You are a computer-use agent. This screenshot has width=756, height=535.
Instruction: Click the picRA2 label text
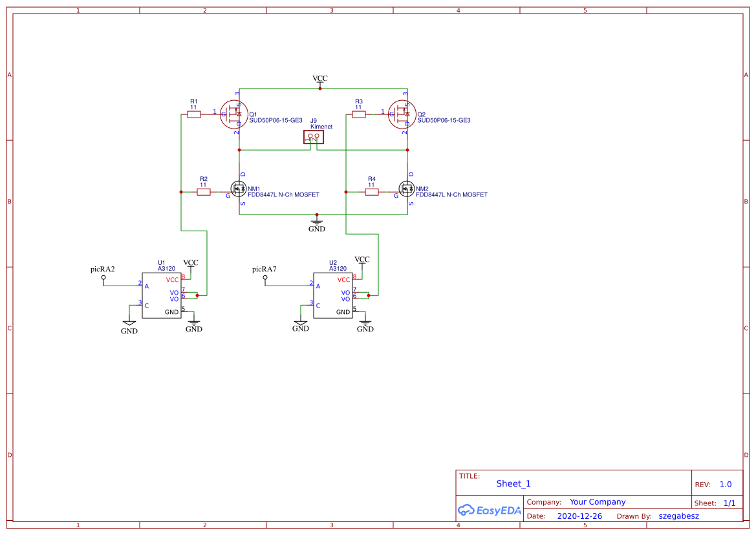pyautogui.click(x=103, y=269)
